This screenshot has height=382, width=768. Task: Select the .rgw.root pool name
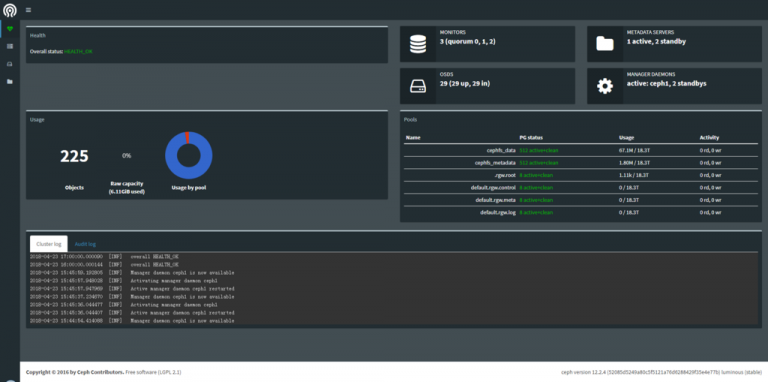pyautogui.click(x=505, y=175)
